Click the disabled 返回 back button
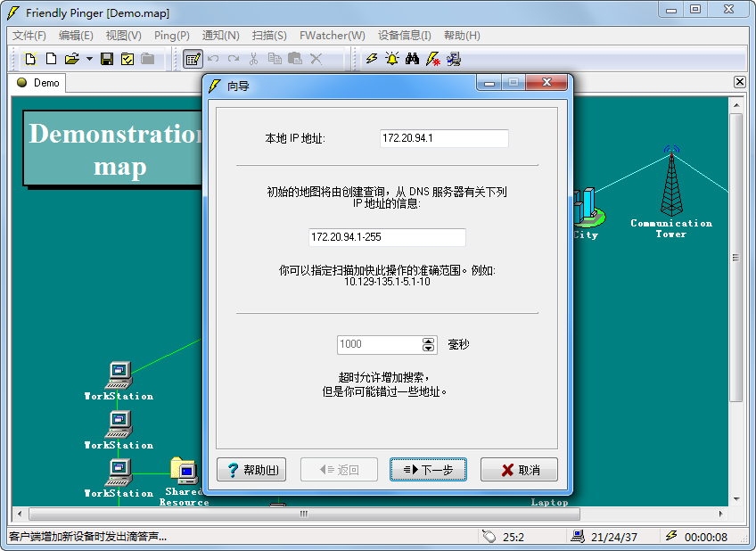 [x=339, y=470]
